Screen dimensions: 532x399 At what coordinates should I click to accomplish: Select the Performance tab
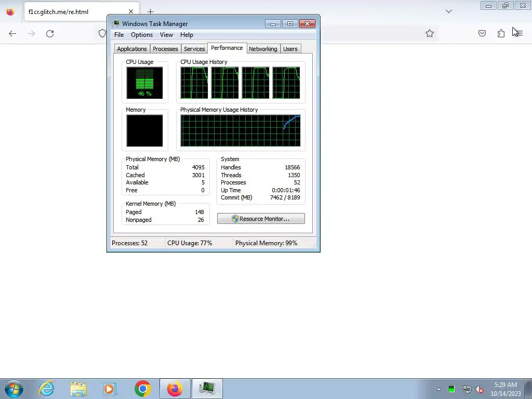click(227, 48)
